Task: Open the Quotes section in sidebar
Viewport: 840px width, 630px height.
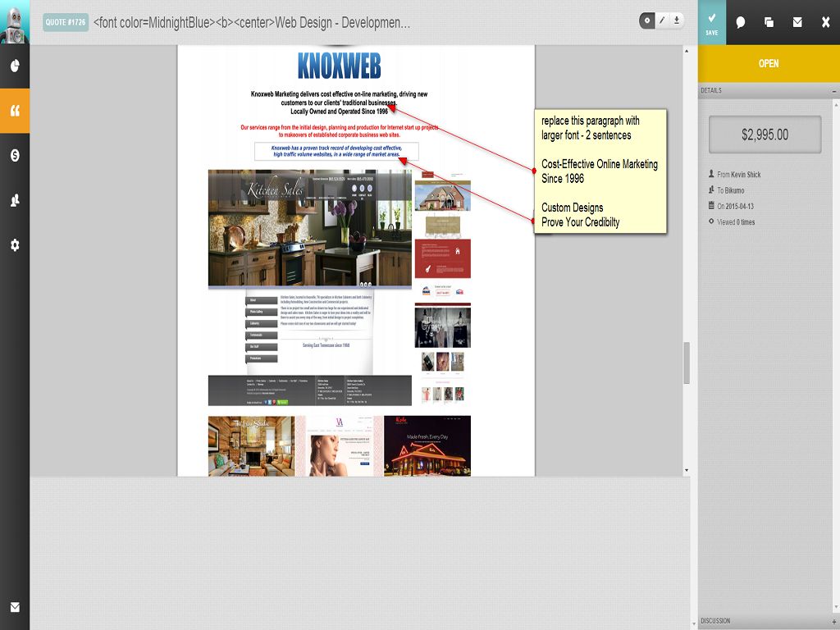Action: [15, 111]
